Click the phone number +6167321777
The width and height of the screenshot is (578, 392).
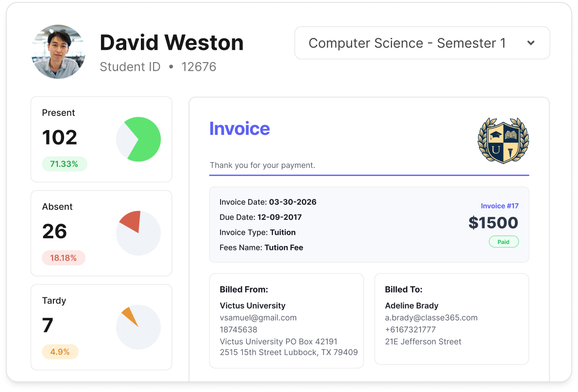[410, 329]
